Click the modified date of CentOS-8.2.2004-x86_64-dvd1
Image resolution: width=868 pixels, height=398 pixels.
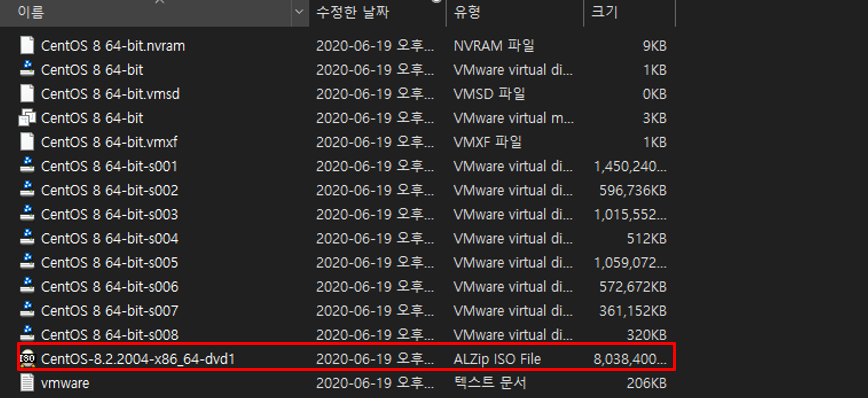point(375,359)
